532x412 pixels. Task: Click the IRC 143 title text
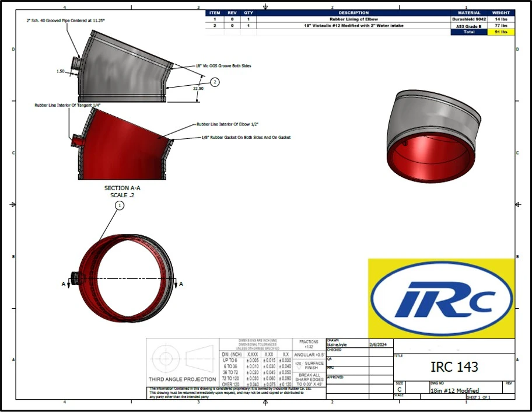[454, 366]
